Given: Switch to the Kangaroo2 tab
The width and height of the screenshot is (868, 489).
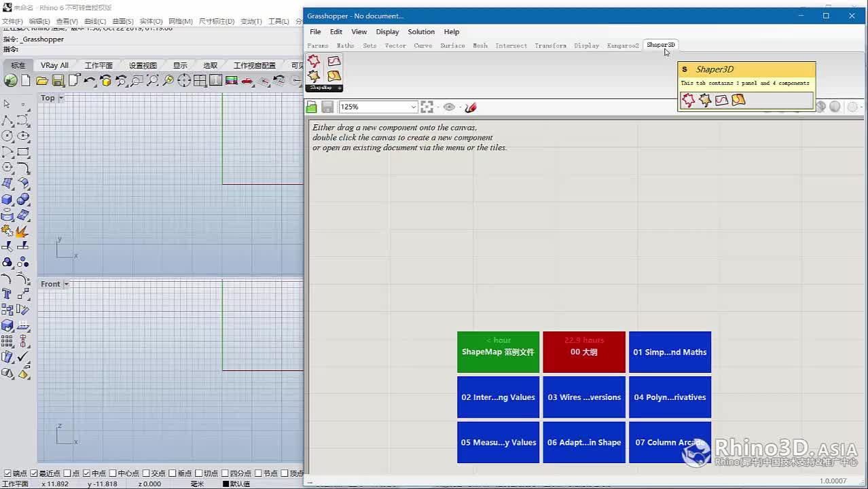Looking at the screenshot, I should (x=623, y=46).
